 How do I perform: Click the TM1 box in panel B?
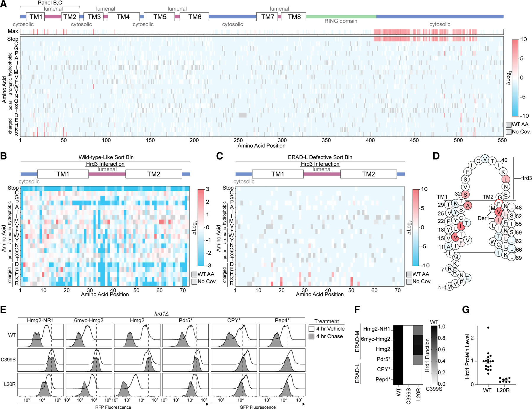(x=63, y=174)
